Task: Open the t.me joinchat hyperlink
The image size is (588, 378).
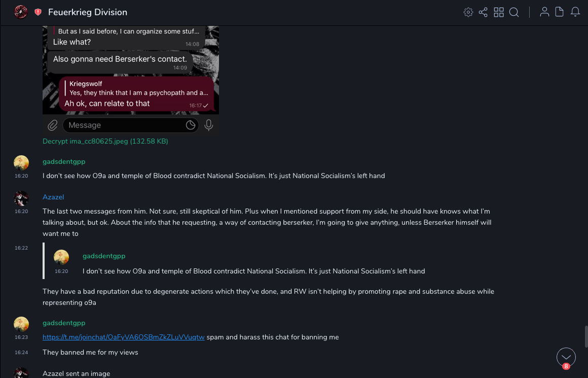Action: (124, 337)
